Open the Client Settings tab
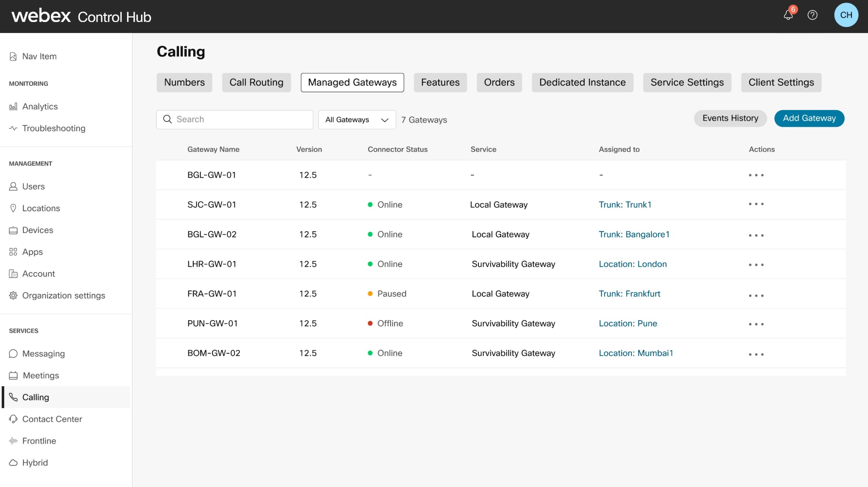 coord(781,82)
